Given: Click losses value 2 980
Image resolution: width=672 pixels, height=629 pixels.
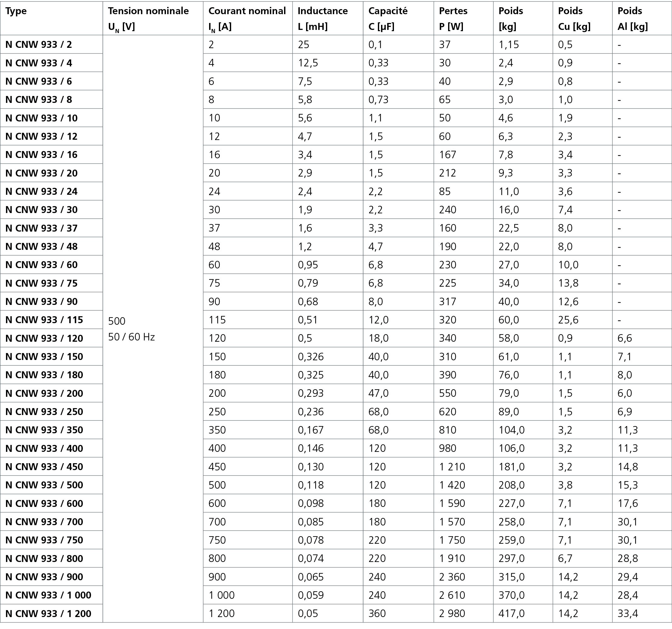Looking at the screenshot, I should pos(452,614).
